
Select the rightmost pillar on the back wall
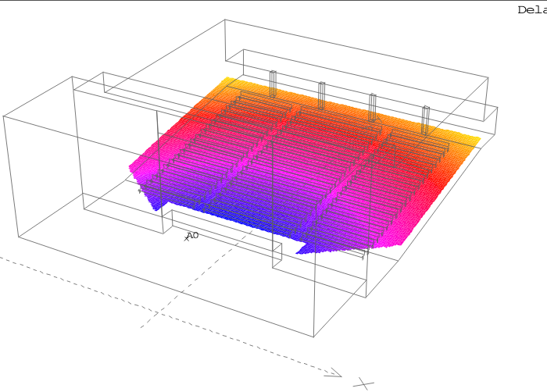[426, 119]
